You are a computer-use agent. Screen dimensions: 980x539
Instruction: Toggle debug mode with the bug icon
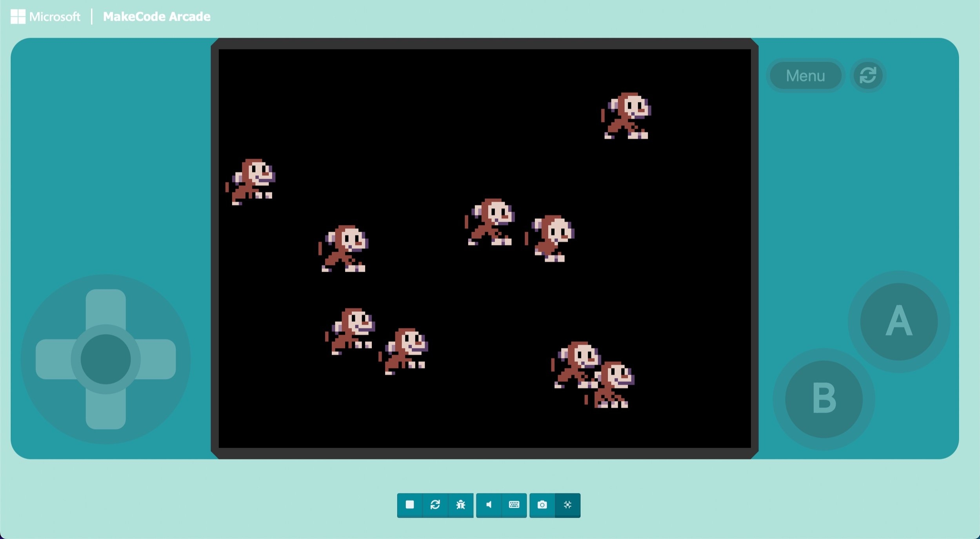(460, 505)
